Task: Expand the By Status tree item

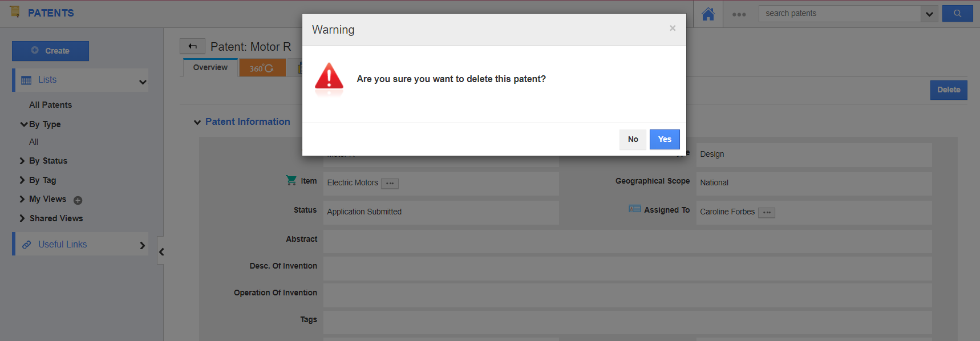Action: click(22, 161)
